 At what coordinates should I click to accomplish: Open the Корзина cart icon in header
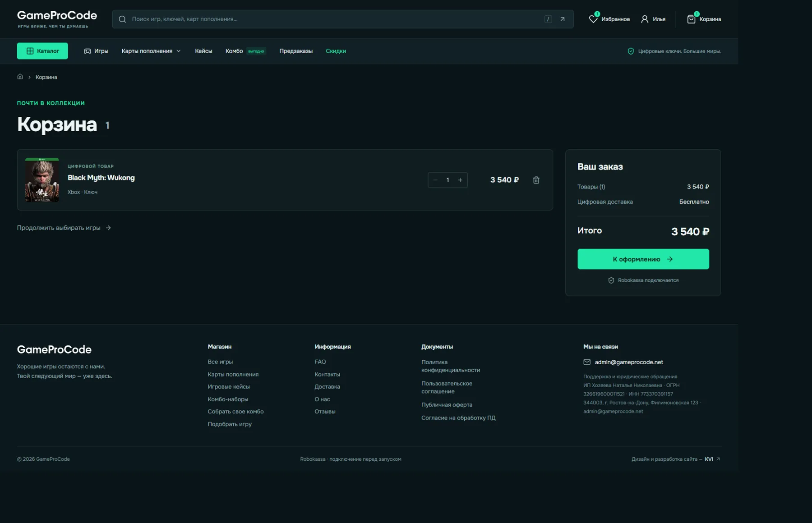691,19
